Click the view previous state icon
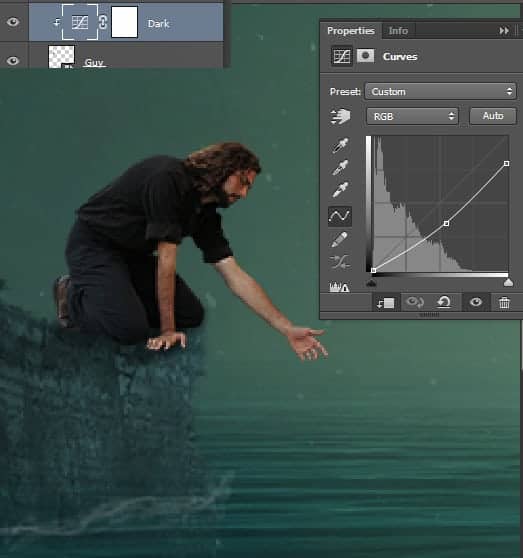Screen dimensions: 523x558 pos(414,303)
